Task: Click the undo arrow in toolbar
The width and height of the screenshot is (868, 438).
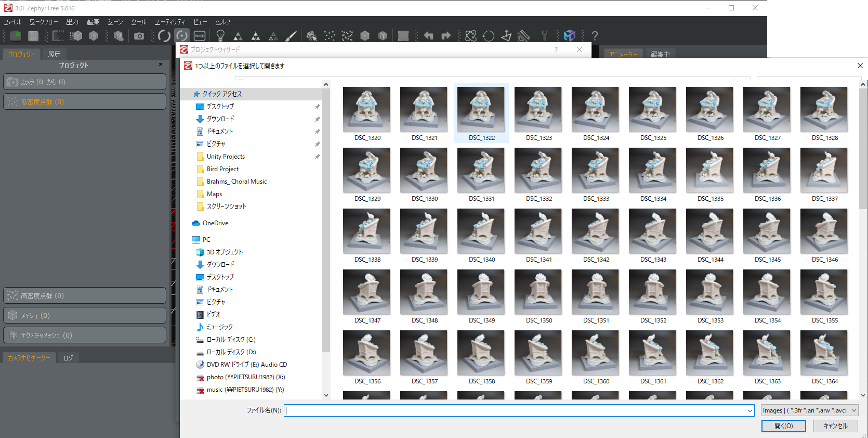Action: [x=428, y=36]
